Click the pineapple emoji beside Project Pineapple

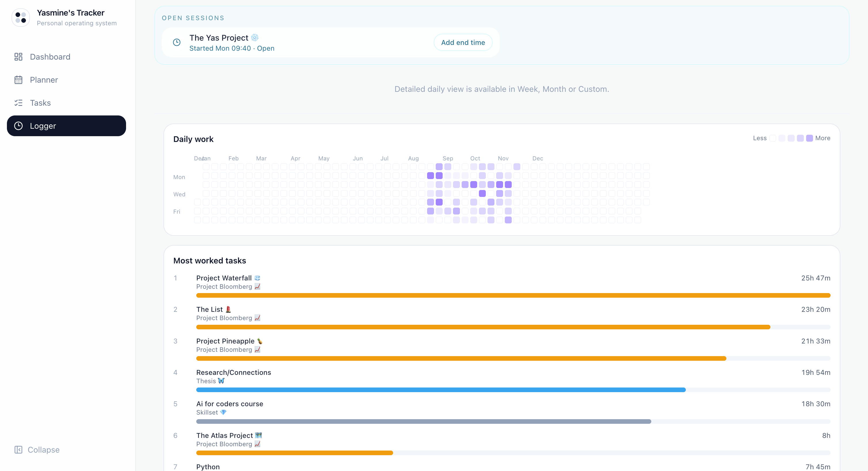[260, 341]
